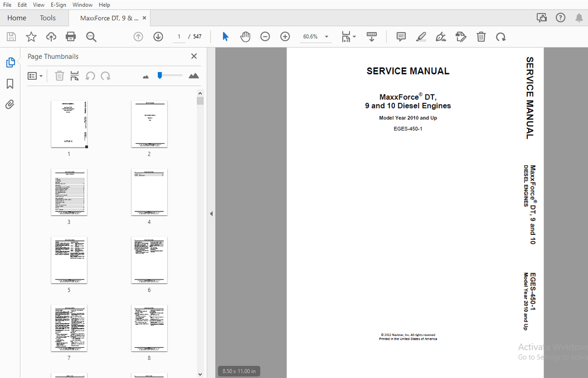Select the Hand pan tool
The height and width of the screenshot is (378, 588).
coord(245,37)
